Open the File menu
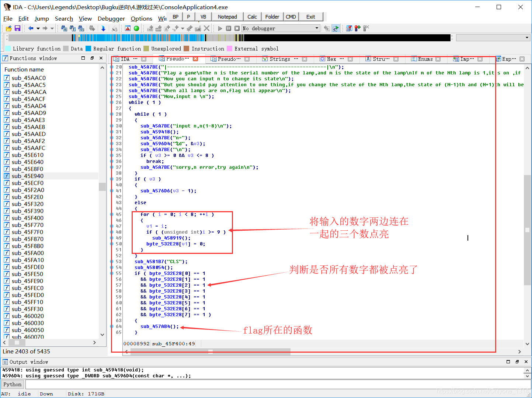Image resolution: width=532 pixels, height=398 pixels. click(x=8, y=18)
